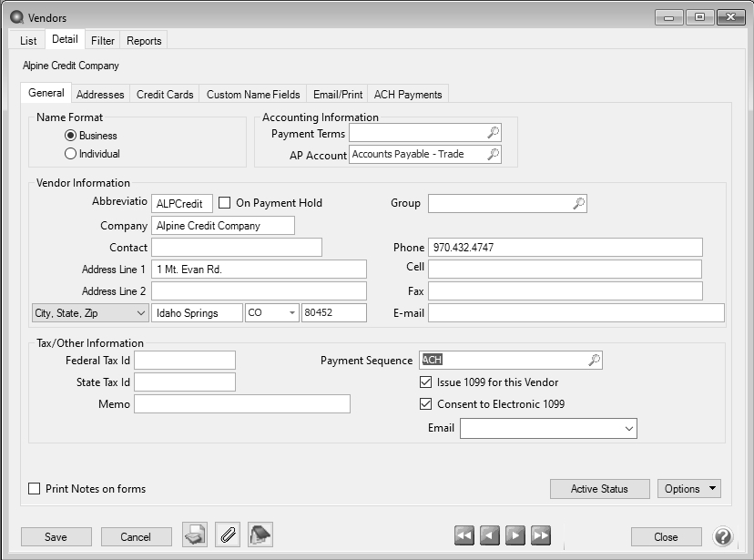Tick Print Notes on forms checkbox

(x=35, y=489)
